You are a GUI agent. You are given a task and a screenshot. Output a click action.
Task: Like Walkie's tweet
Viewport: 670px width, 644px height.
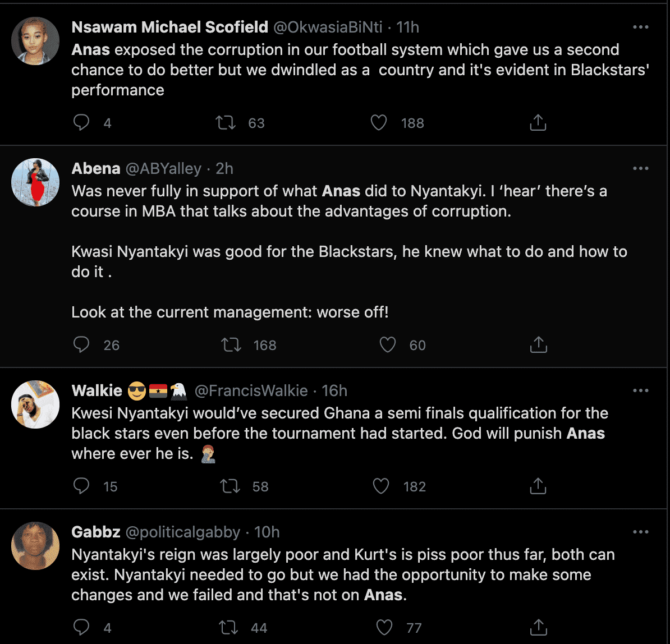point(381,486)
